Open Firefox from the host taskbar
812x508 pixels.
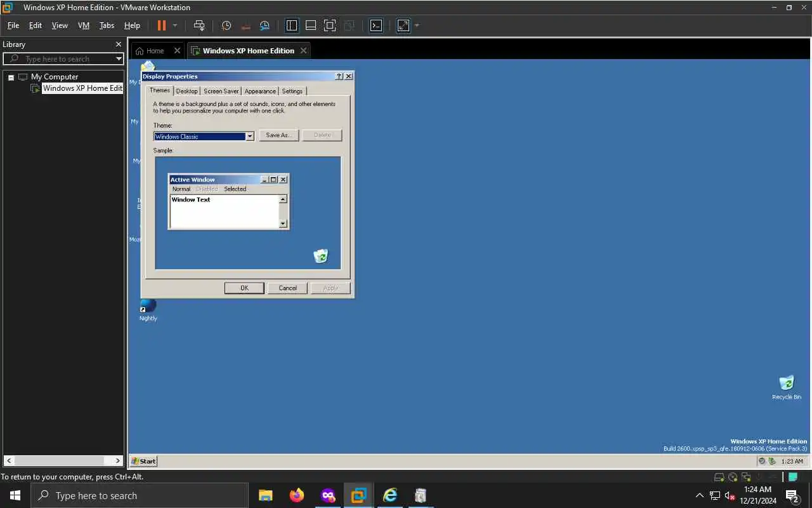297,495
